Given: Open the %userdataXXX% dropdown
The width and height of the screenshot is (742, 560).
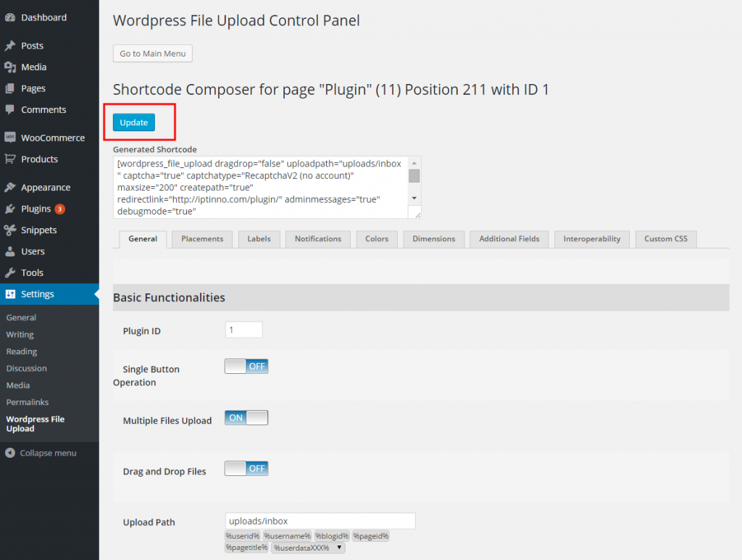Looking at the screenshot, I should [339, 548].
